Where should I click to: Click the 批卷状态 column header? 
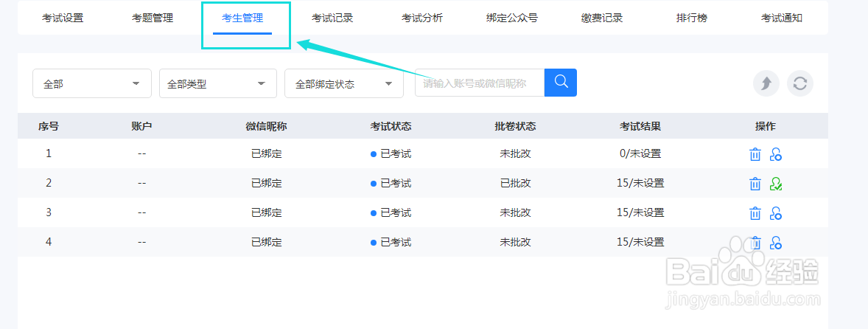[x=515, y=126]
